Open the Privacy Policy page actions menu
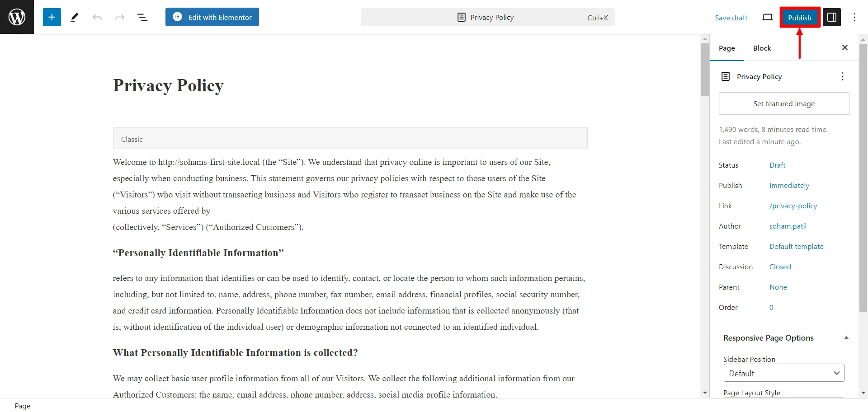The height and width of the screenshot is (412, 868). (x=843, y=76)
